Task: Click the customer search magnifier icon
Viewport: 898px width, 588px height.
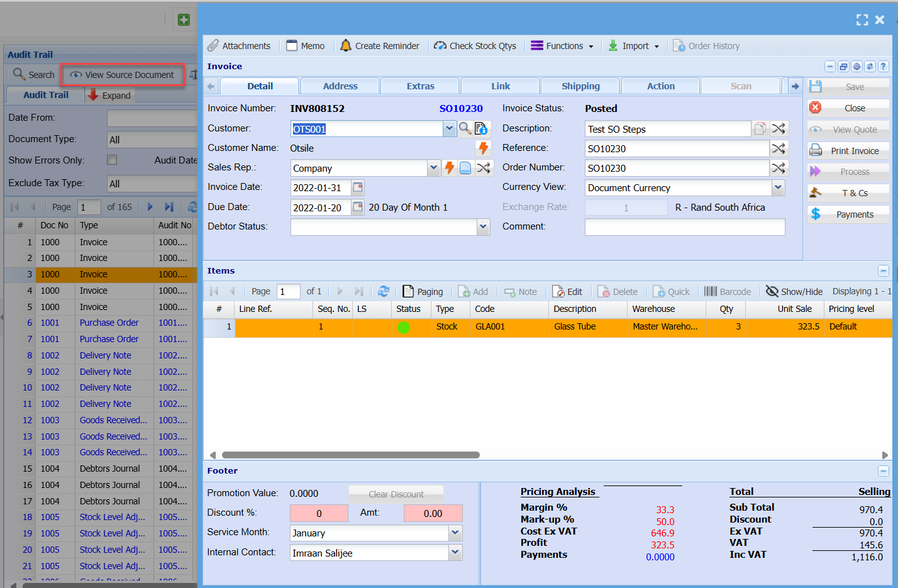Action: tap(465, 128)
